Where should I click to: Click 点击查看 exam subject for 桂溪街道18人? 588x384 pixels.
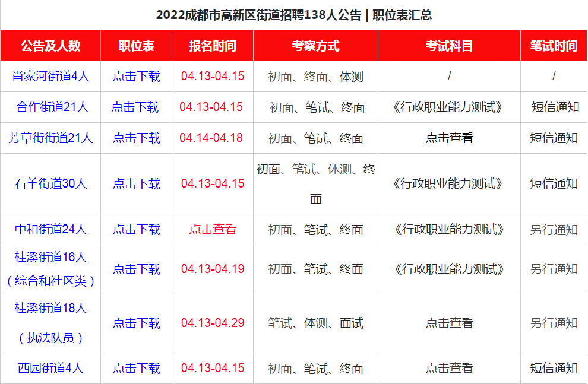click(x=449, y=323)
